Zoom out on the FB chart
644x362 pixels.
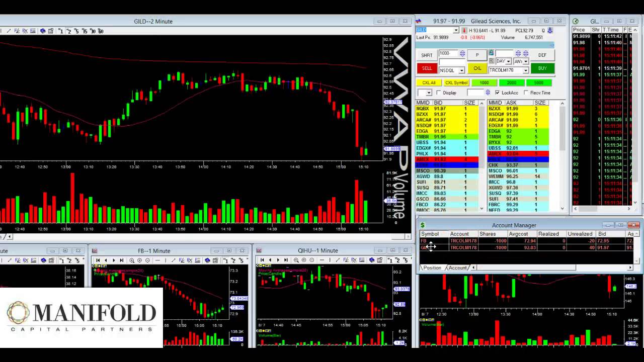tap(147, 260)
